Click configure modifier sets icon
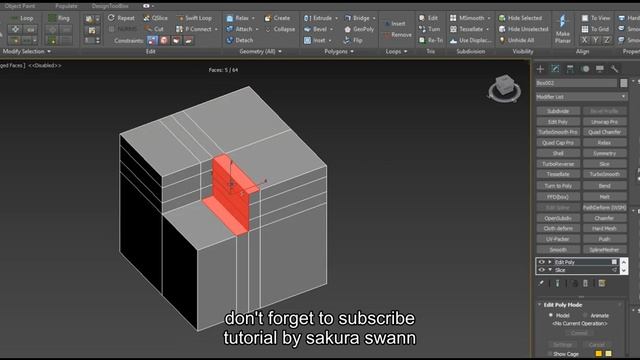 pyautogui.click(x=602, y=283)
